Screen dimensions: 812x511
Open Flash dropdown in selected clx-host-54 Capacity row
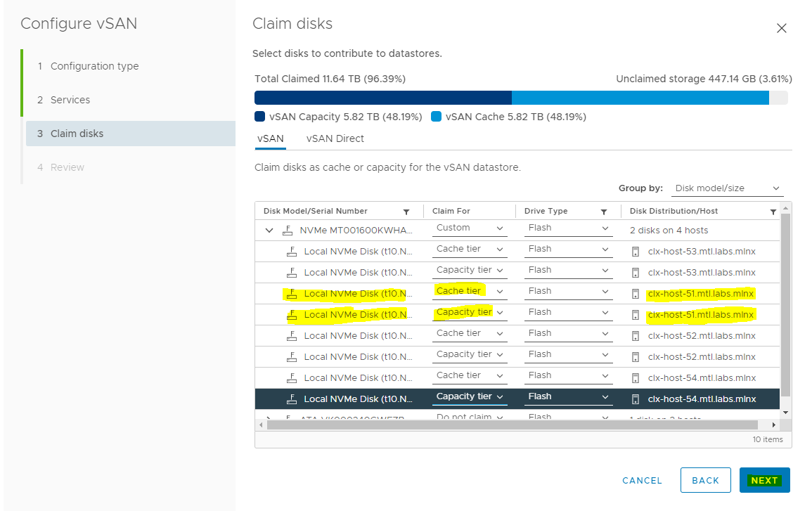(x=568, y=397)
